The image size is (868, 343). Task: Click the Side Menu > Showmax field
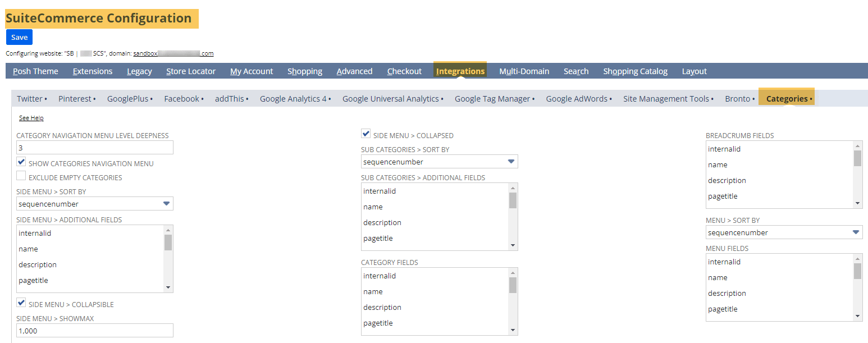pyautogui.click(x=95, y=331)
